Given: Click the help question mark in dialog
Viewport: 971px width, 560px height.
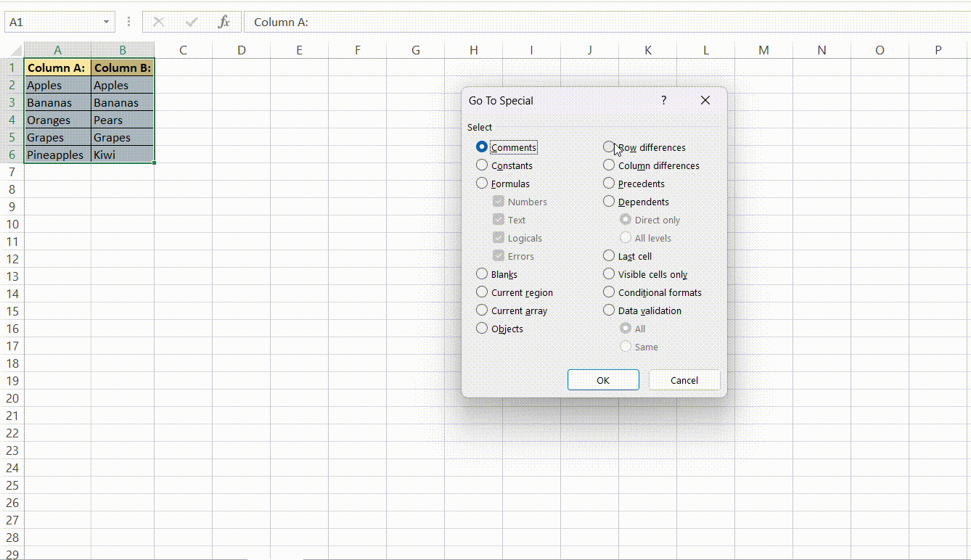Looking at the screenshot, I should (x=663, y=100).
